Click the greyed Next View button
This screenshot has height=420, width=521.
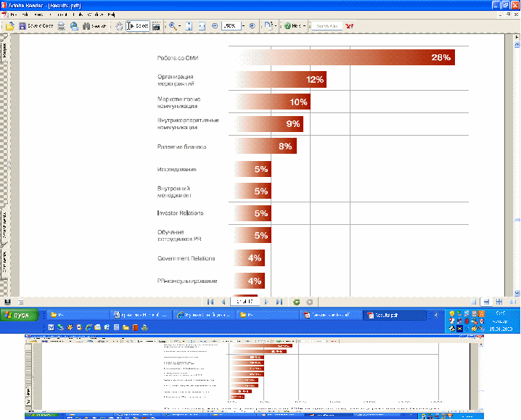[309, 302]
